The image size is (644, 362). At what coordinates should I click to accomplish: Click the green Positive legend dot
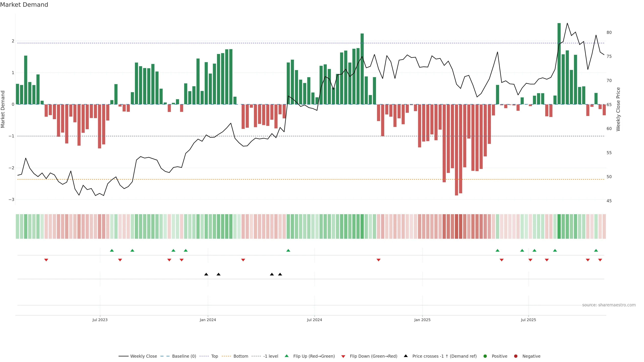485,356
